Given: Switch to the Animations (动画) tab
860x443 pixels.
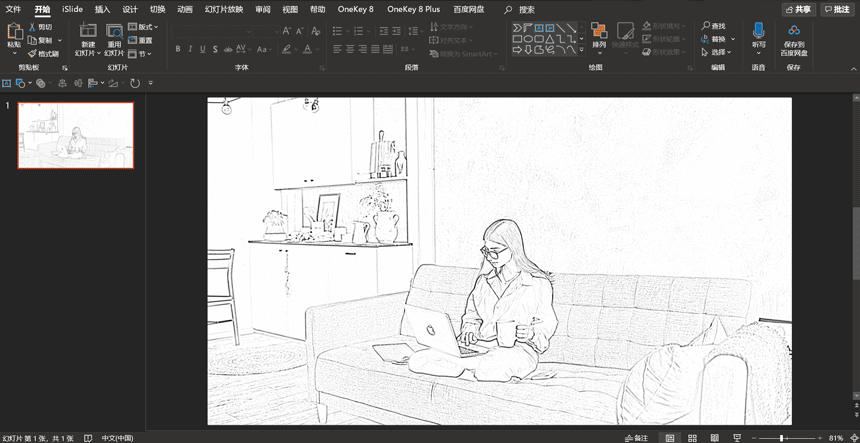Looking at the screenshot, I should [185, 9].
